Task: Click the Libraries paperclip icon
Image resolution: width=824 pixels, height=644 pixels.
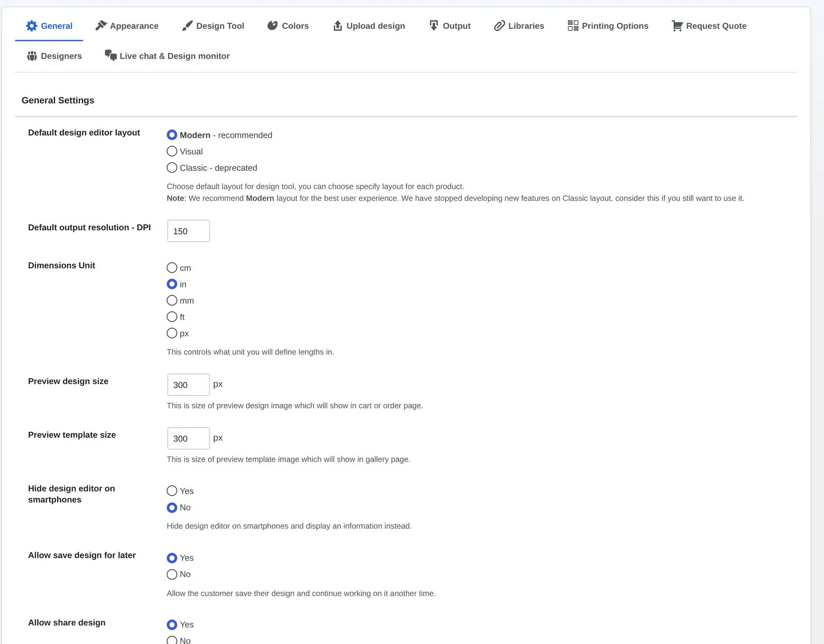Action: 500,26
